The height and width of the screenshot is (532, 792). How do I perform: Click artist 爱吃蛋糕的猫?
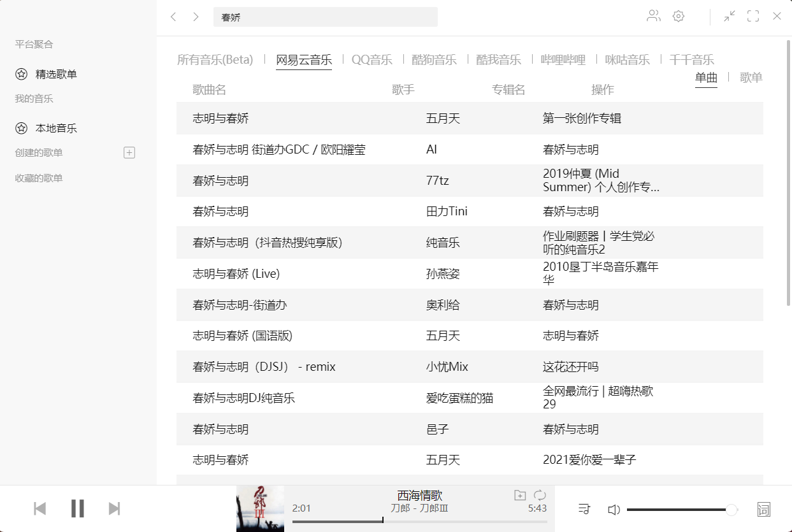[459, 398]
